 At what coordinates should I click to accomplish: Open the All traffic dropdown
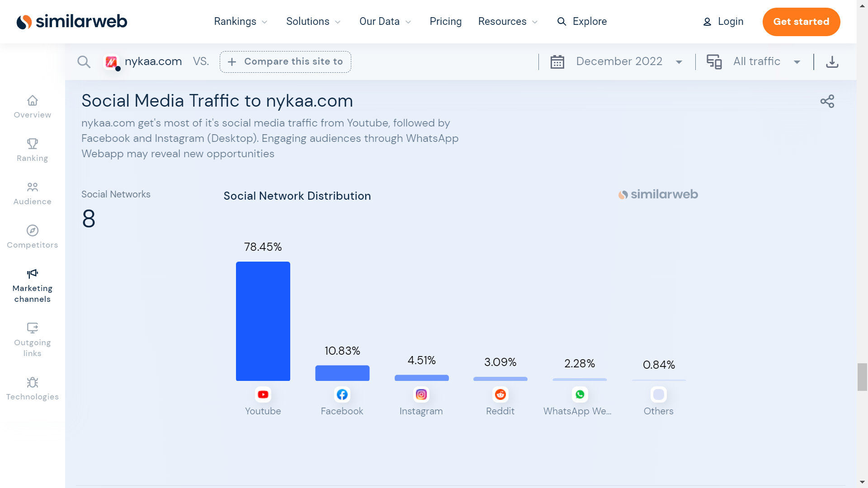coord(767,61)
